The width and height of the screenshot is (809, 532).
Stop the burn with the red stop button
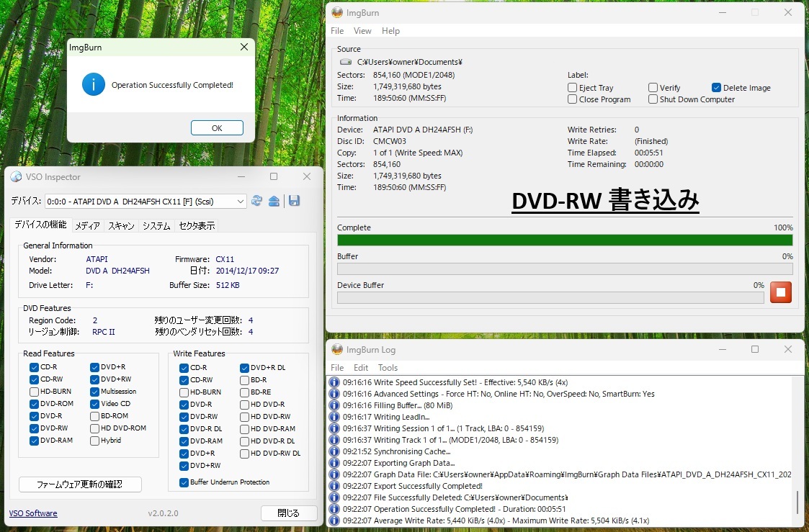[781, 292]
